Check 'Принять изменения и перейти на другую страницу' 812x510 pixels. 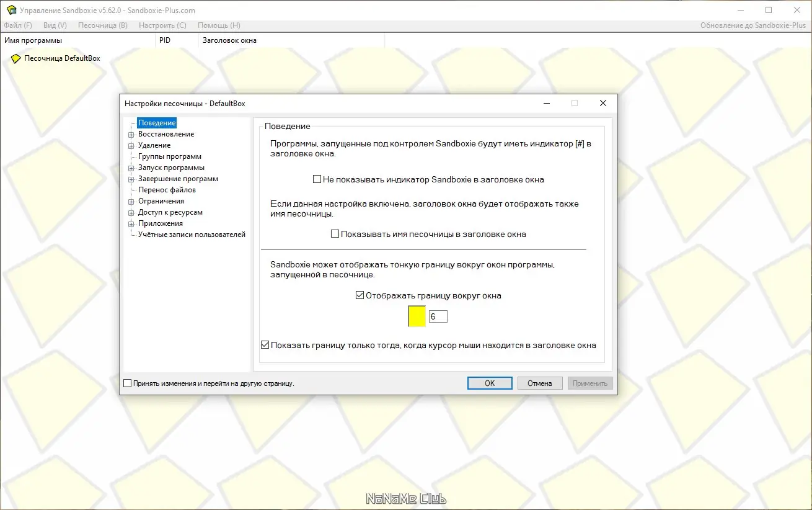point(128,383)
